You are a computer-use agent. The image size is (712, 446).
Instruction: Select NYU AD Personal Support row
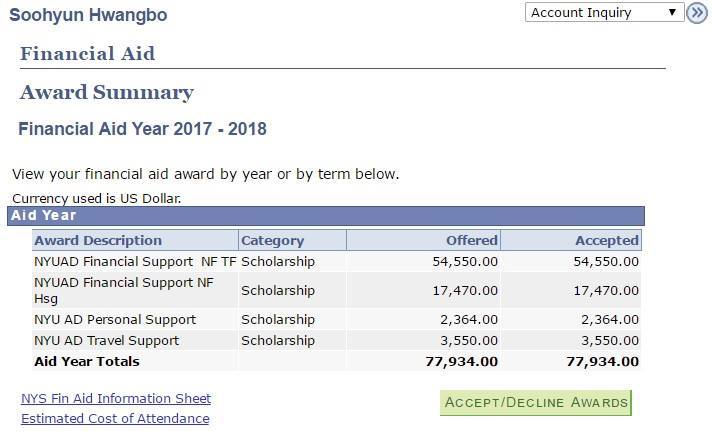[115, 320]
